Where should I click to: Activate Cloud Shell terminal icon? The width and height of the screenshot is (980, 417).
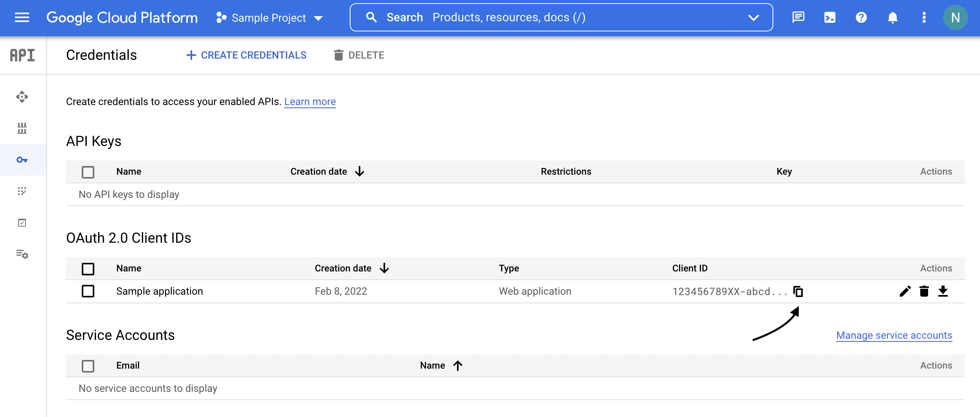pos(830,18)
